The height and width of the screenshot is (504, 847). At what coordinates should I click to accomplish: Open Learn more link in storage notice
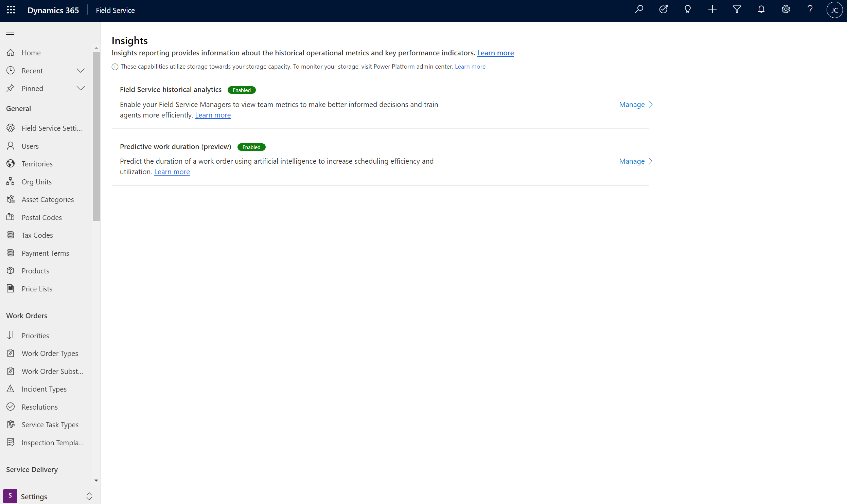[x=470, y=67]
